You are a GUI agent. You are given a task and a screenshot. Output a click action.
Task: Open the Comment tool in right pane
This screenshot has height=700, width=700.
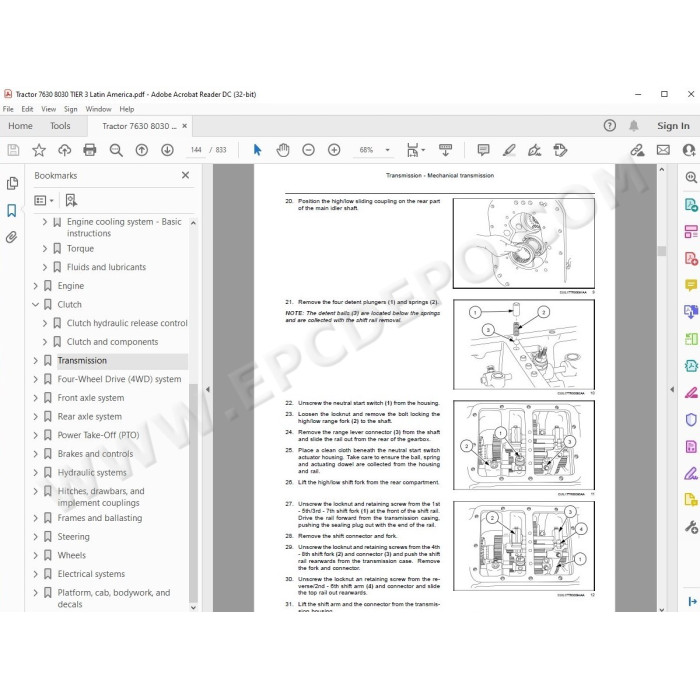pos(691,285)
